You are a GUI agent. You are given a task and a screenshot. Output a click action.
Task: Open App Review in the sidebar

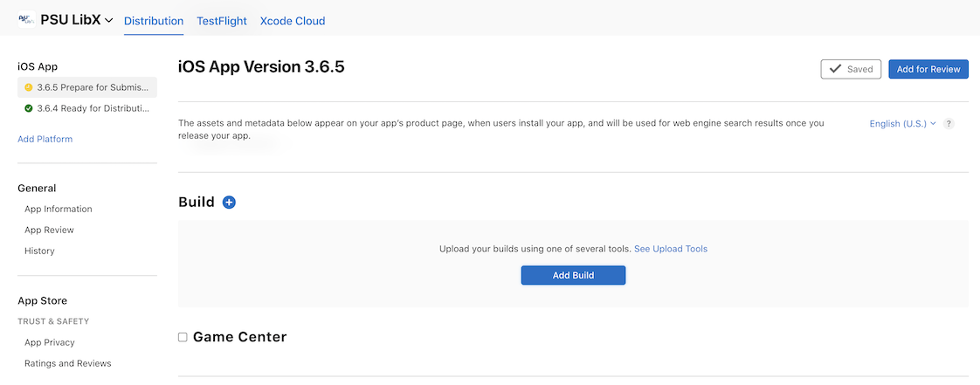tap(50, 230)
